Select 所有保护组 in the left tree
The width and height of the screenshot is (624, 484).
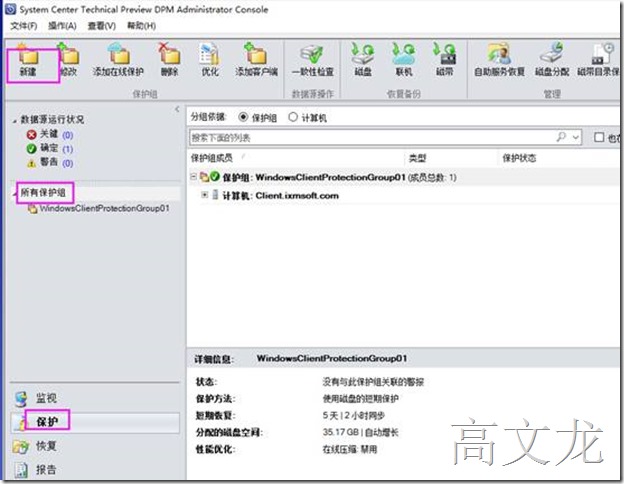(x=43, y=193)
